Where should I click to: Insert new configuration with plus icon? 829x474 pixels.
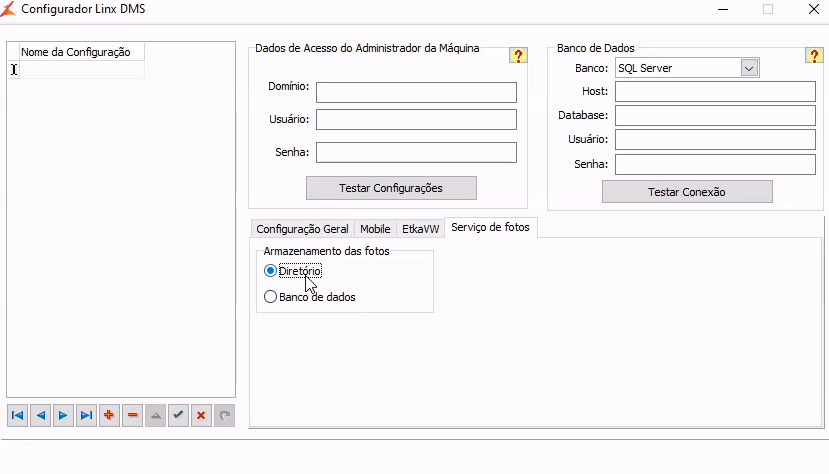click(x=109, y=415)
